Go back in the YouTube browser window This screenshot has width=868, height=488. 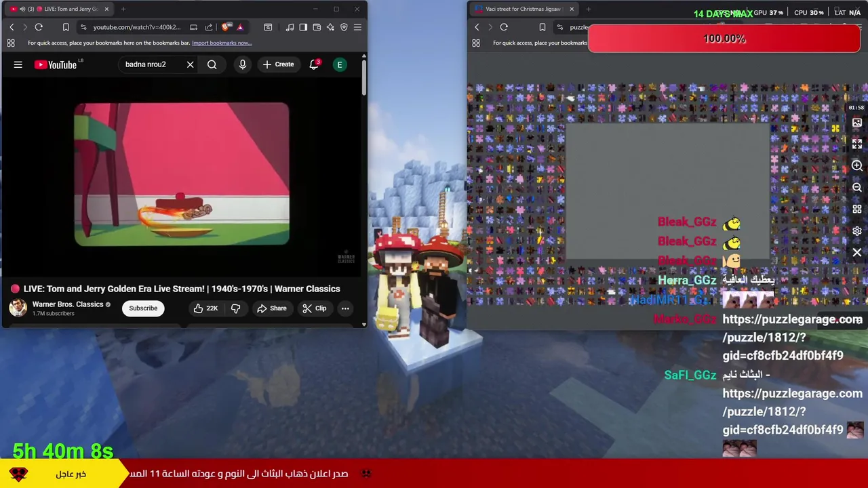(12, 27)
